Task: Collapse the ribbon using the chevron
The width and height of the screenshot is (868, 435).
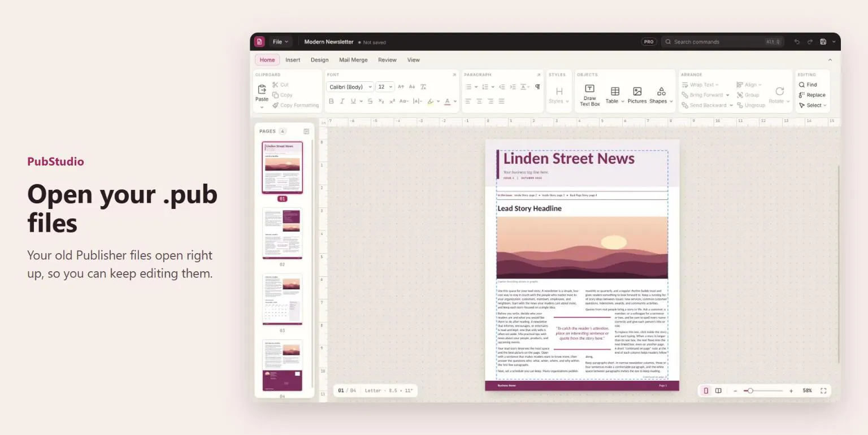Action: point(830,60)
